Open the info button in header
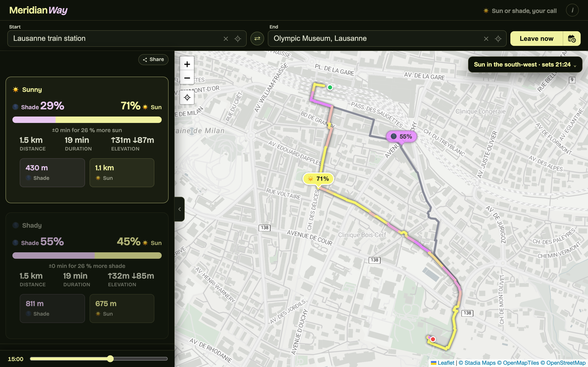 click(x=572, y=10)
